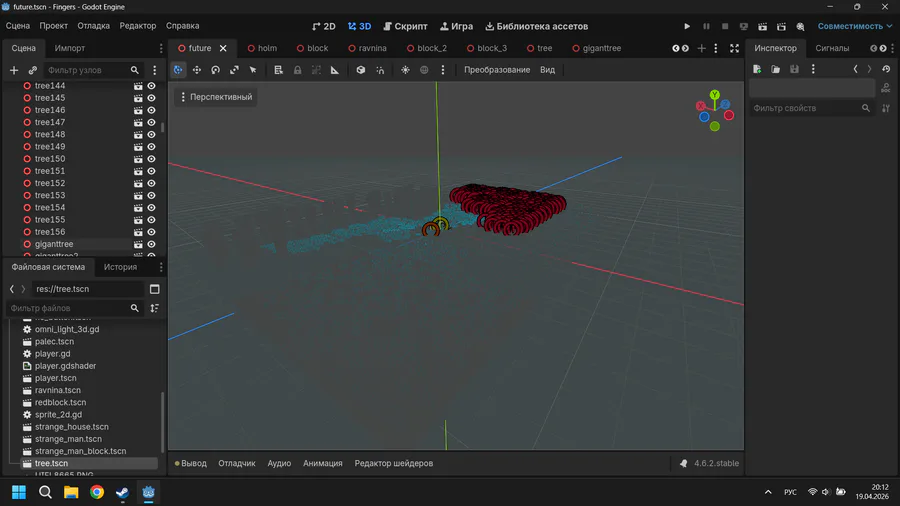The width and height of the screenshot is (900, 506).
Task: Switch to giganttree scene tab
Action: coord(596,48)
